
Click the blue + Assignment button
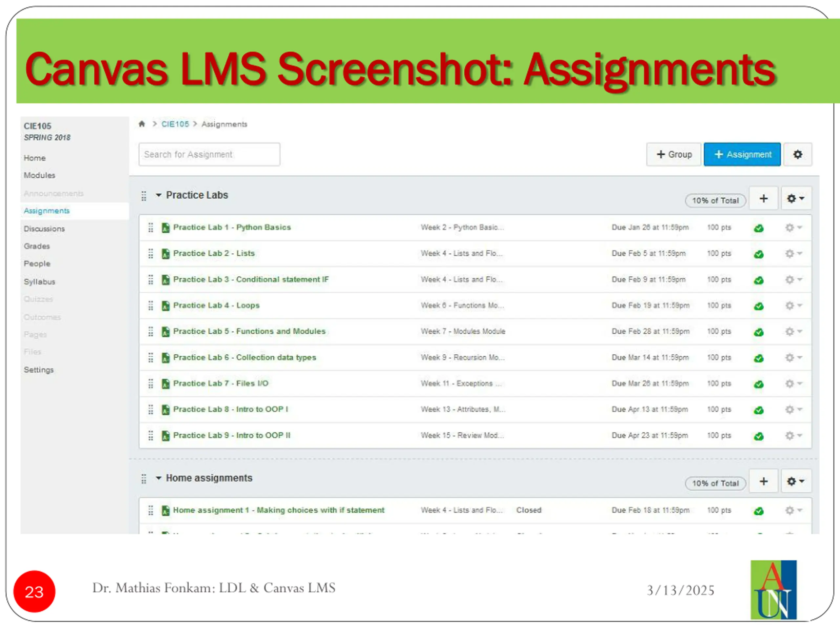click(742, 155)
